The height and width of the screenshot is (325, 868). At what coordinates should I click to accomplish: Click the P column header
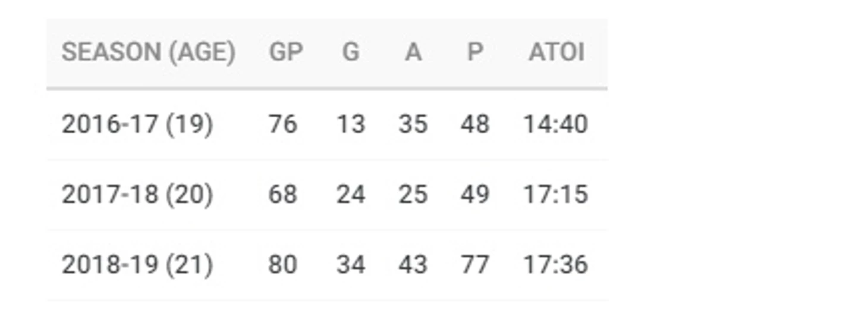pyautogui.click(x=474, y=52)
